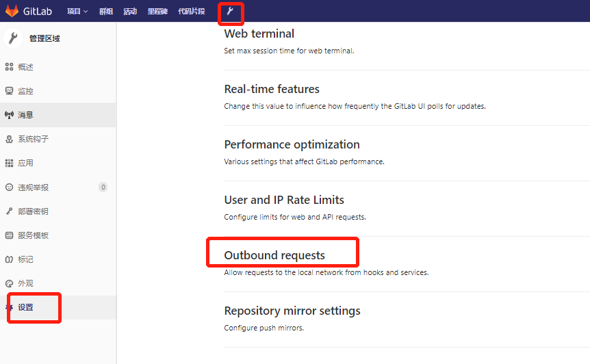
Task: Click 'Various settings that affect GitLab performance.'
Action: [304, 161]
